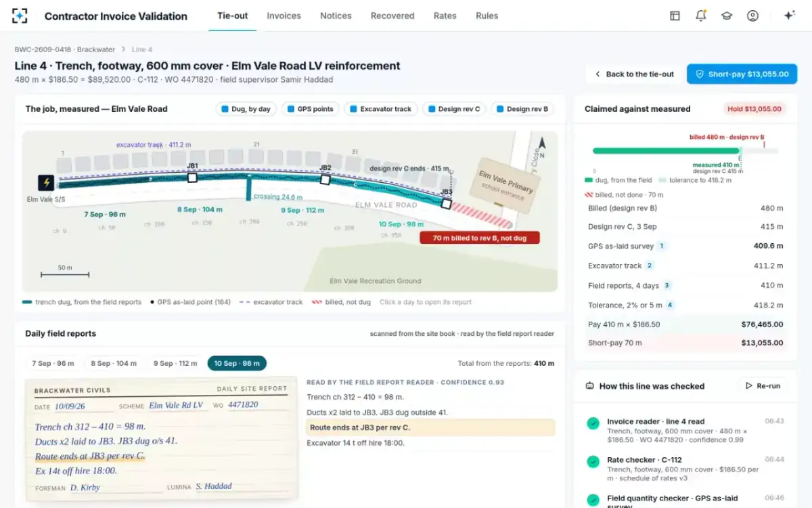Select joint box JB1 marker
The height and width of the screenshot is (508, 812).
pos(192,177)
